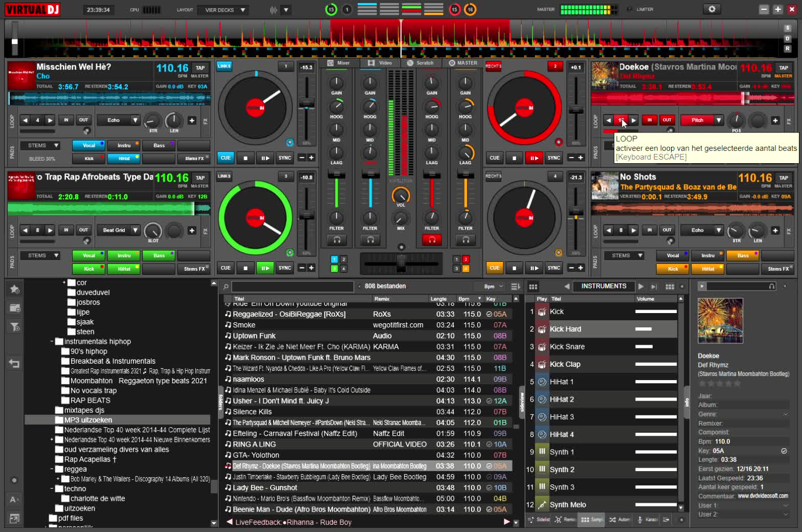The image size is (802, 532).
Task: Toggle Bass stem pad on deck 4
Action: 743,255
